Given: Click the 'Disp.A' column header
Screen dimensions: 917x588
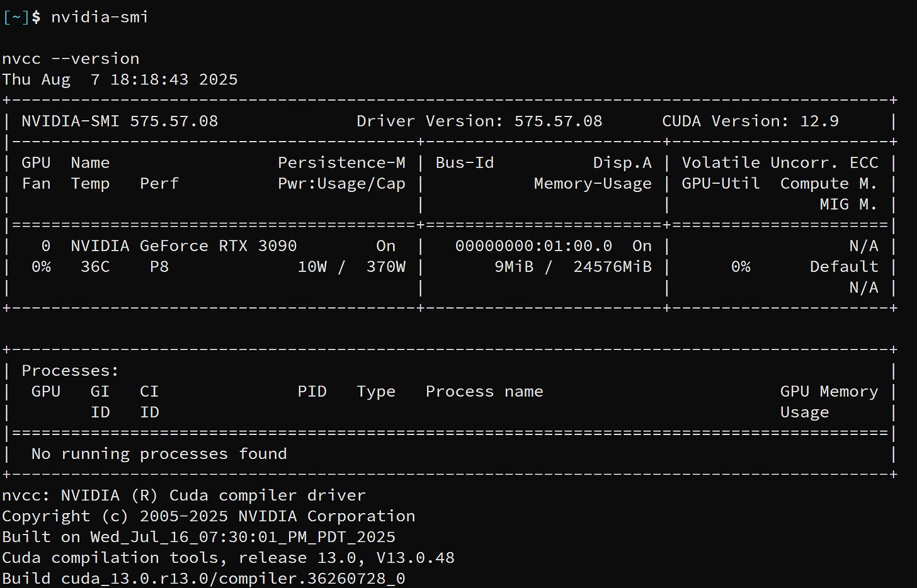Looking at the screenshot, I should (622, 162).
